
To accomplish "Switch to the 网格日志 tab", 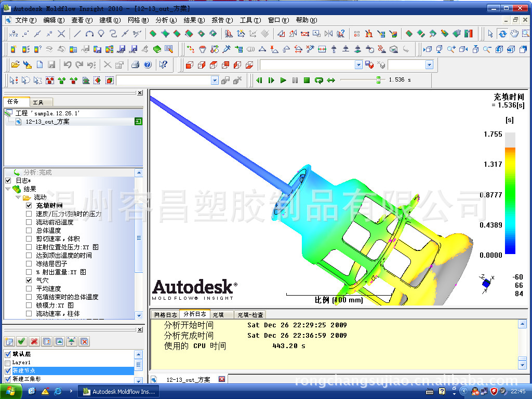I will click(165, 315).
